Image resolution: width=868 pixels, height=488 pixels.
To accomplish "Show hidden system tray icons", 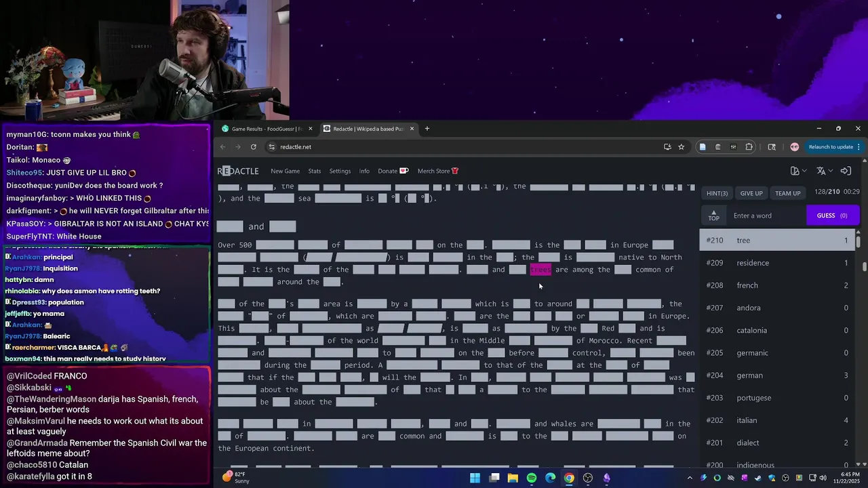I will 690,478.
